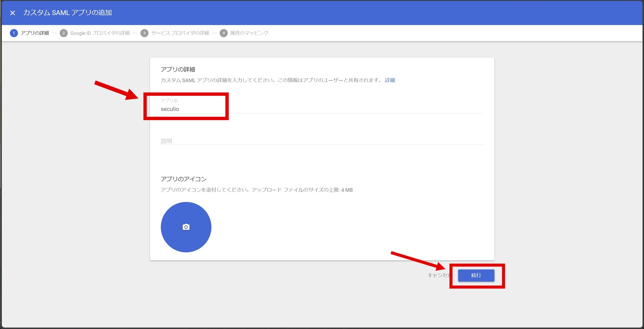Upload an app icon via the camera circle
The width and height of the screenshot is (644, 329).
[x=186, y=227]
